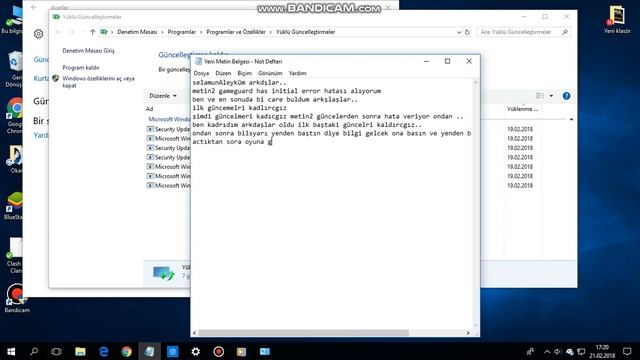Screen dimensions: 640x360
Task: Expand the address bar history dropdown
Action: (x=459, y=32)
